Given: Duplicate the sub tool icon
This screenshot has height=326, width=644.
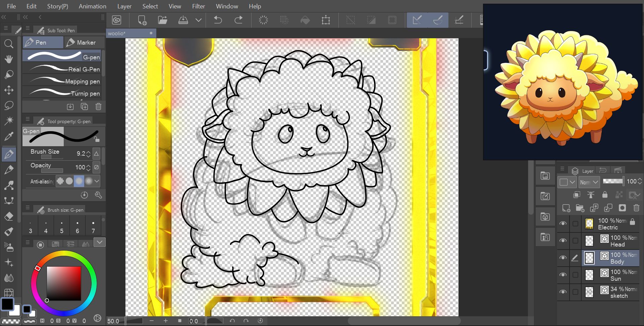Looking at the screenshot, I should [84, 107].
